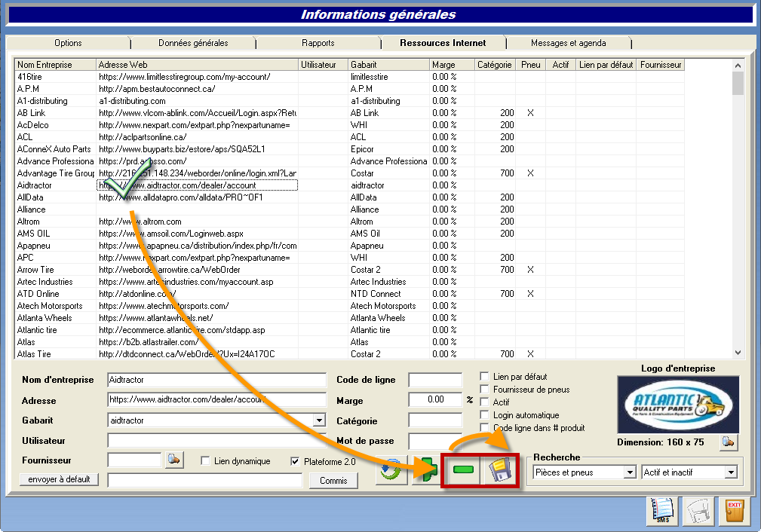Click the refresh arrows icon
This screenshot has width=761, height=532.
coord(391,470)
